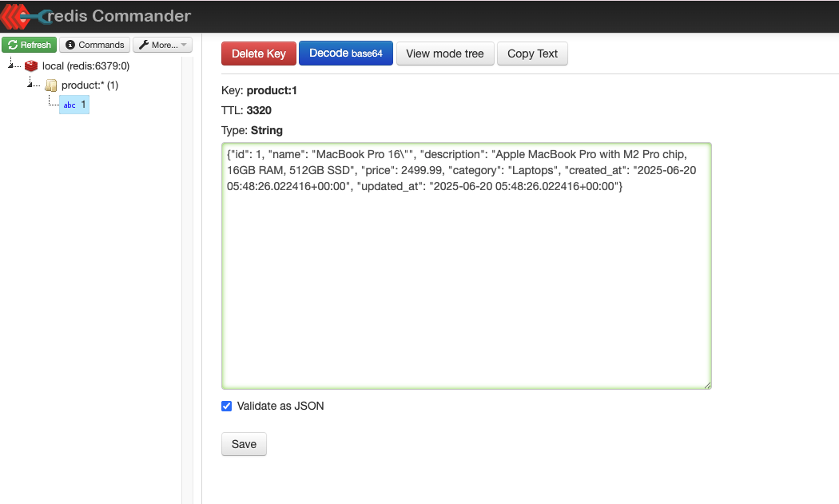Image resolution: width=839 pixels, height=504 pixels.
Task: Click the Save button
Action: [x=244, y=444]
